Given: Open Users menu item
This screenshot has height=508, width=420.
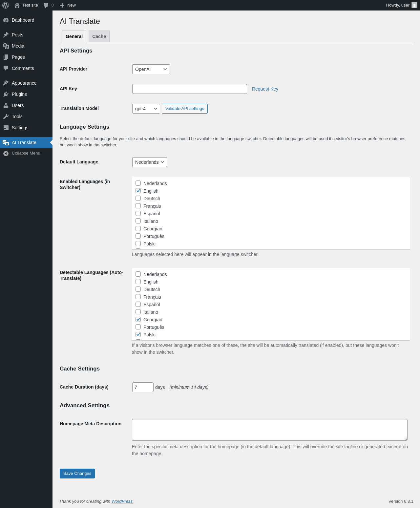Looking at the screenshot, I should pyautogui.click(x=26, y=105).
